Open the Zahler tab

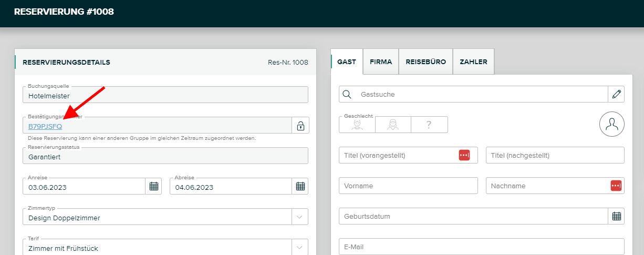[473, 62]
